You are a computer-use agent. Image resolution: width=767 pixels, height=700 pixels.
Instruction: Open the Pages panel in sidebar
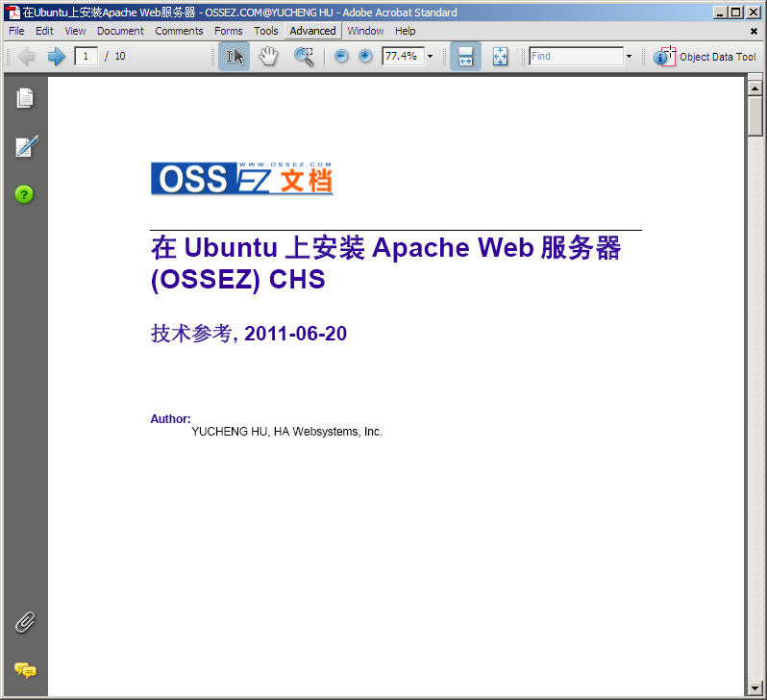coord(24,98)
